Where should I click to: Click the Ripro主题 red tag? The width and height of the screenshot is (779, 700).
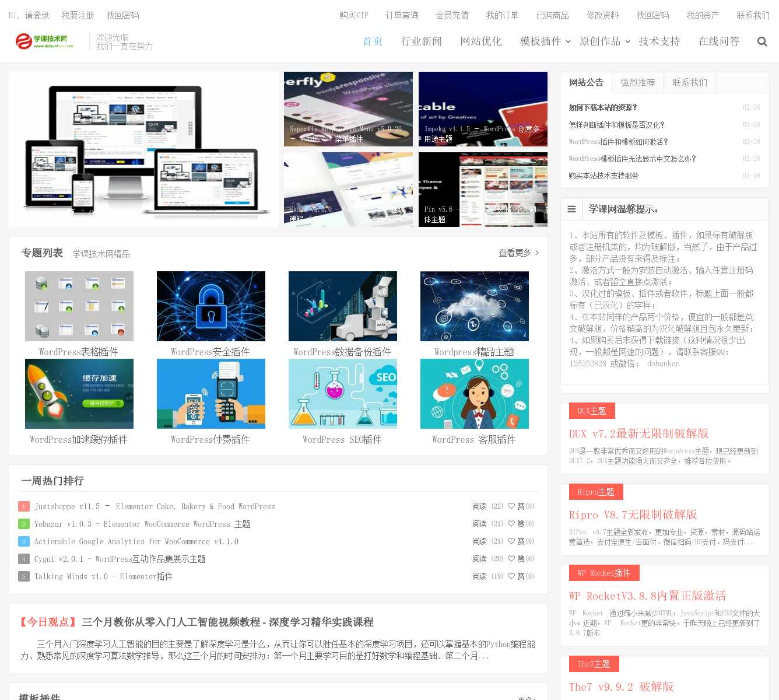pos(596,492)
